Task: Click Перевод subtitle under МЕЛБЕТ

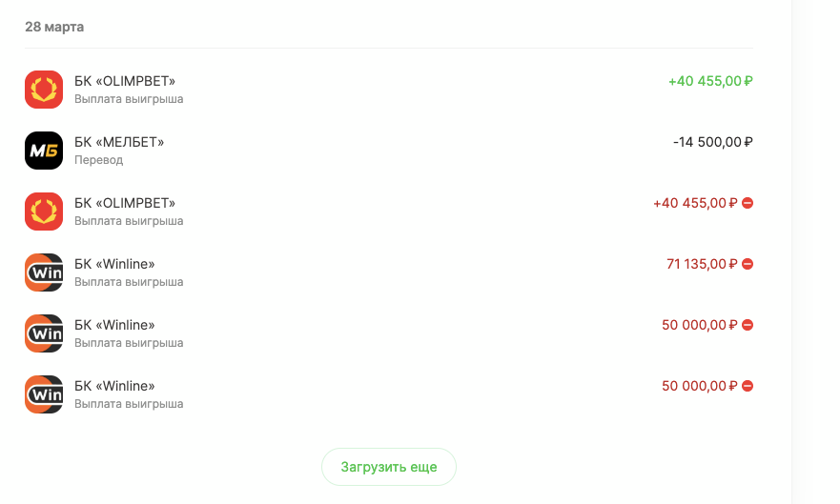Action: (98, 160)
